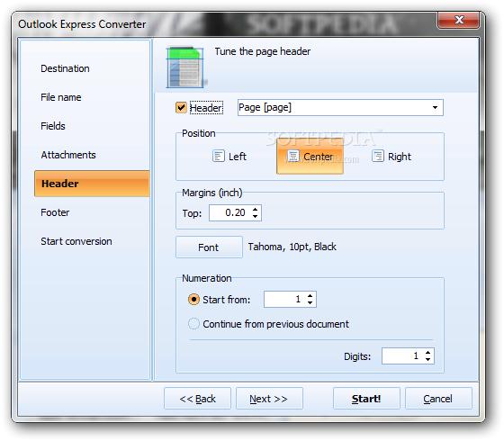The height and width of the screenshot is (441, 504).
Task: Click the Start! button
Action: point(366,398)
